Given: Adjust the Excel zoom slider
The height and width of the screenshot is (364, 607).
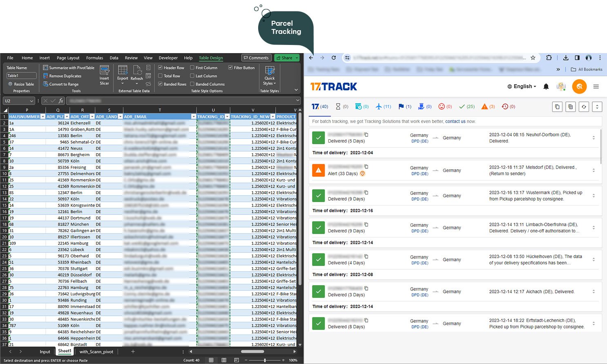Looking at the screenshot, I should pyautogui.click(x=265, y=360).
